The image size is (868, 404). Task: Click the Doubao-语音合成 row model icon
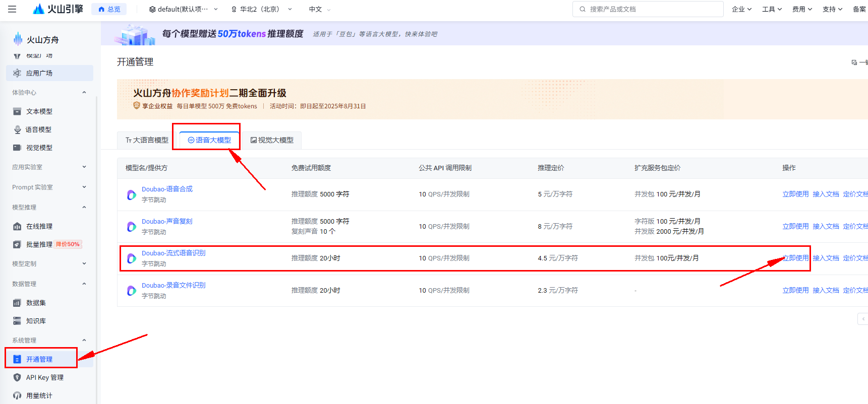[132, 194]
